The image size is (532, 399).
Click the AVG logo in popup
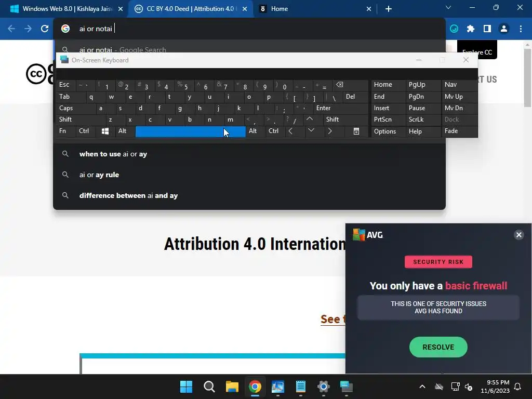point(368,235)
